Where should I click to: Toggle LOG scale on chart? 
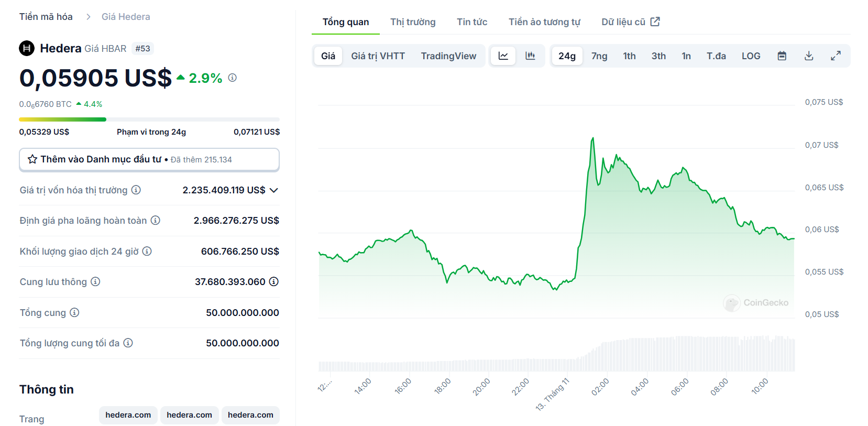coord(751,56)
